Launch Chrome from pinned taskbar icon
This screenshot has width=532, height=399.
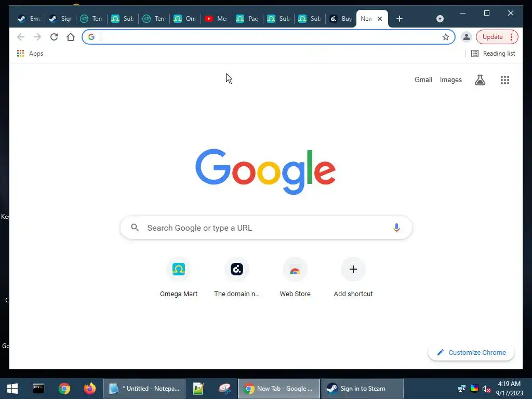pyautogui.click(x=64, y=389)
